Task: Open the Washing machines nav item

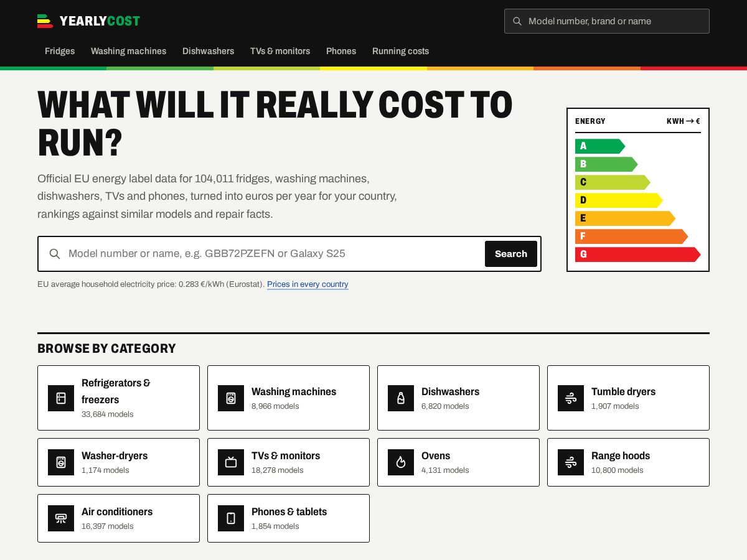Action: tap(128, 51)
